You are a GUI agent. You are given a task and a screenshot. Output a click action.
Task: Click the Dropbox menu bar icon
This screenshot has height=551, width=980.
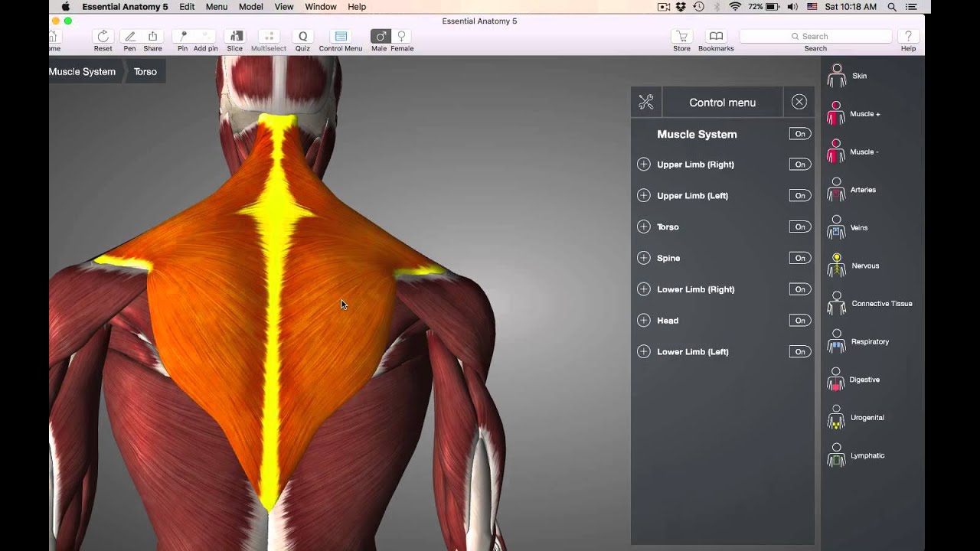point(681,7)
